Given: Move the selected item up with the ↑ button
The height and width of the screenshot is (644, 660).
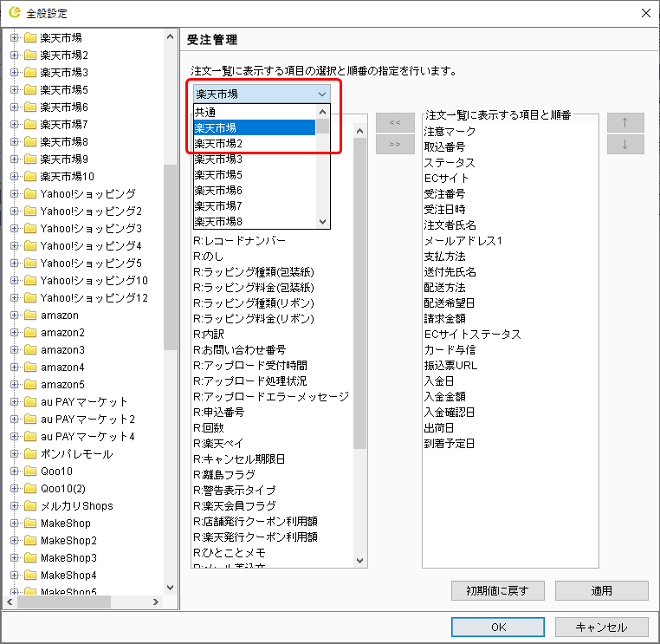Looking at the screenshot, I should point(625,122).
